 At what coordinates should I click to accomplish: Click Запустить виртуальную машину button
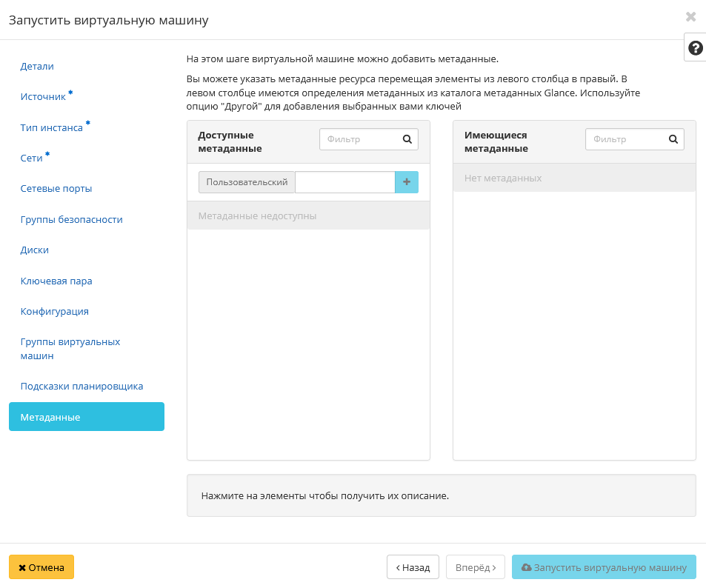pos(604,567)
